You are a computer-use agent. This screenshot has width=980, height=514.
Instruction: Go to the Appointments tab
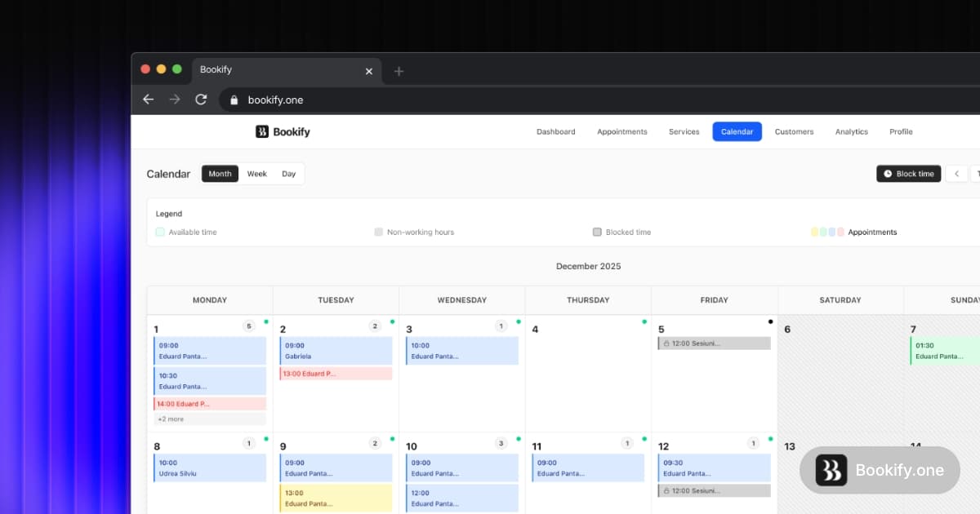tap(621, 131)
